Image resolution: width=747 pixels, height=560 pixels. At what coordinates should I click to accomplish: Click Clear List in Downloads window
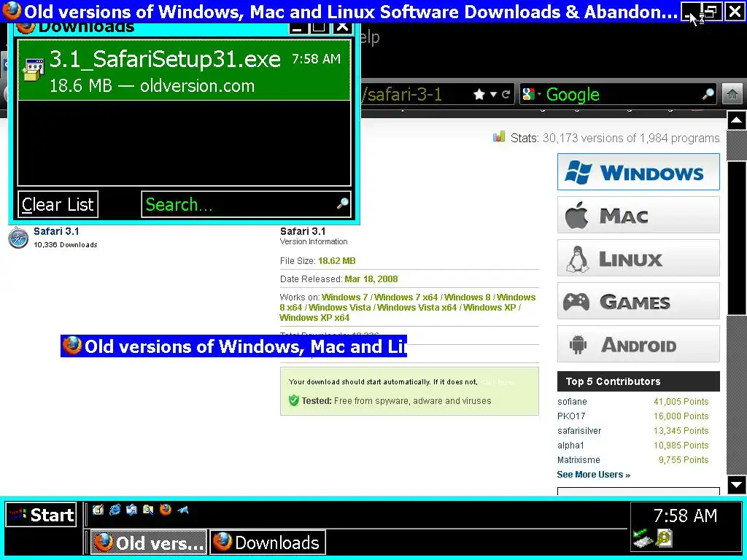tap(58, 204)
